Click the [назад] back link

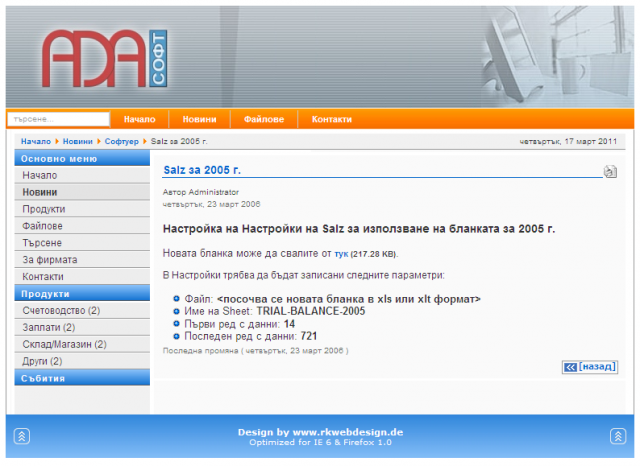[x=597, y=366]
